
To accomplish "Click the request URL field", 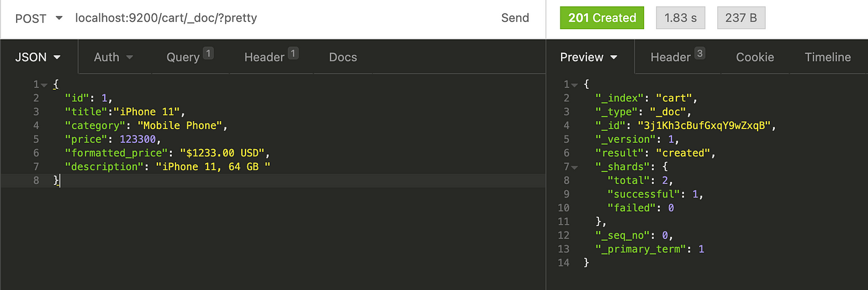I will point(279,18).
